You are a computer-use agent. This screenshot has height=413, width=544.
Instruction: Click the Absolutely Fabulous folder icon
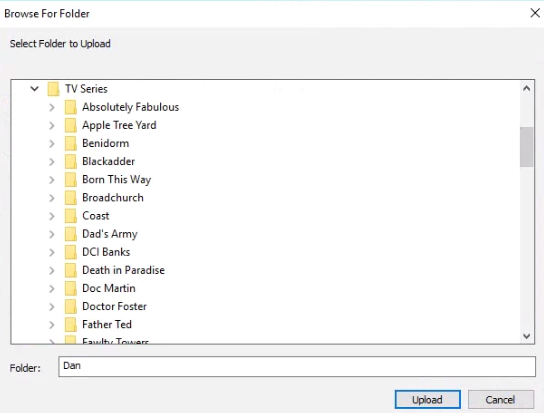(70, 107)
